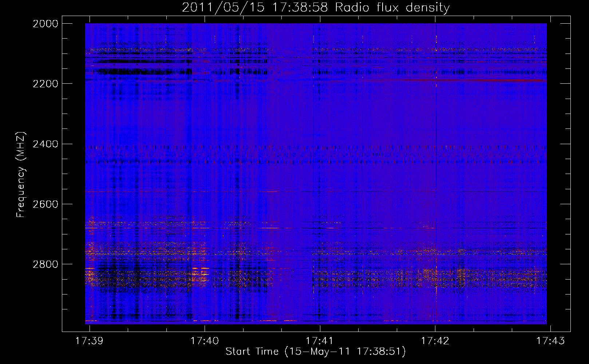Click the "Start Time (15-May-11 17:38:51)" label
This screenshot has height=364, width=589.
[316, 352]
